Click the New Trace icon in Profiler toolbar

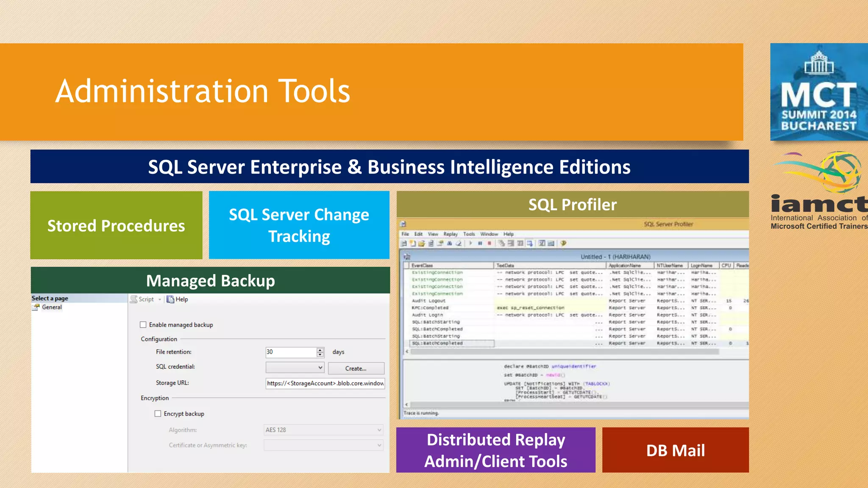coord(404,243)
